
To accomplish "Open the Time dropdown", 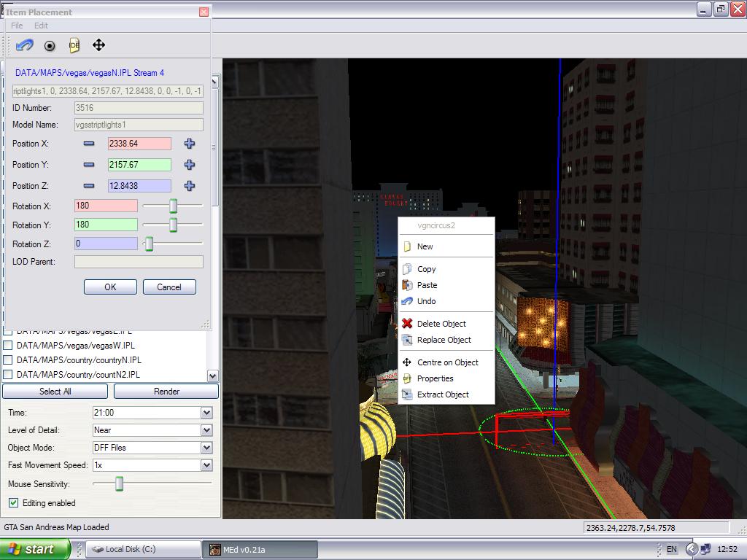I will (x=206, y=413).
